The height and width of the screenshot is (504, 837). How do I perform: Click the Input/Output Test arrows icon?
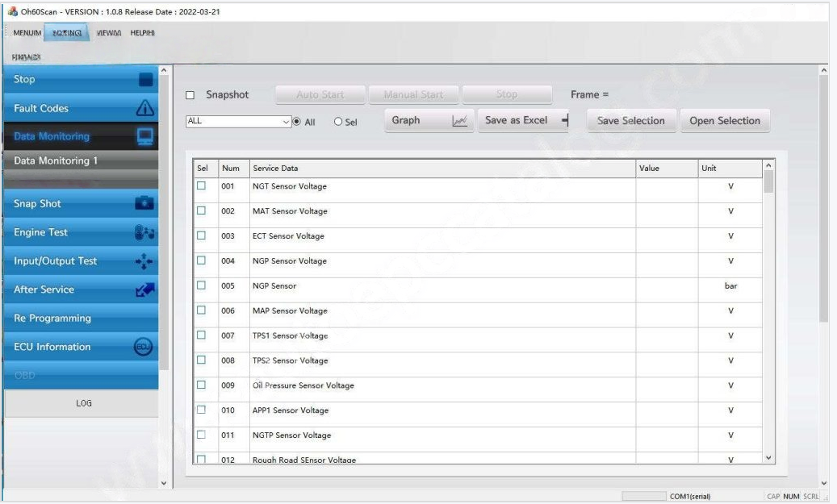tap(145, 261)
